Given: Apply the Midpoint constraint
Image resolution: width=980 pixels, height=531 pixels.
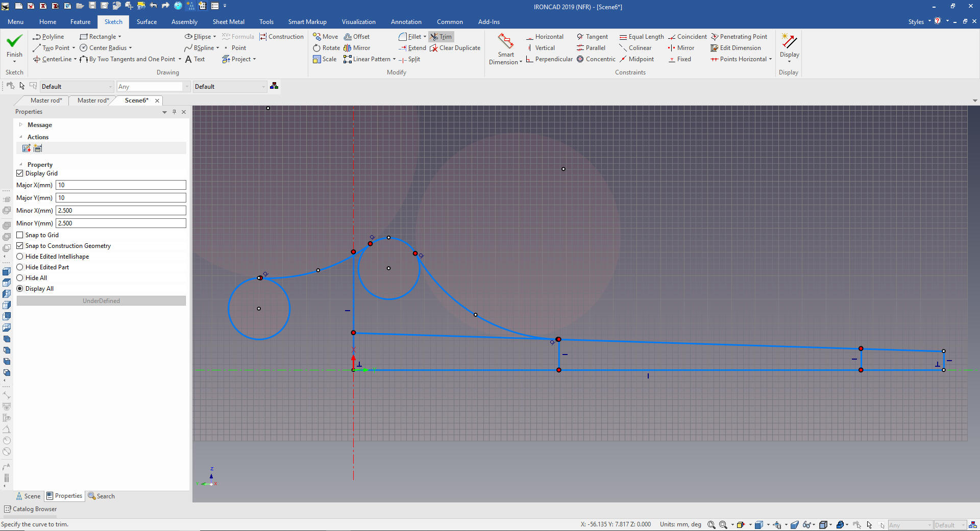Looking at the screenshot, I should [x=636, y=59].
